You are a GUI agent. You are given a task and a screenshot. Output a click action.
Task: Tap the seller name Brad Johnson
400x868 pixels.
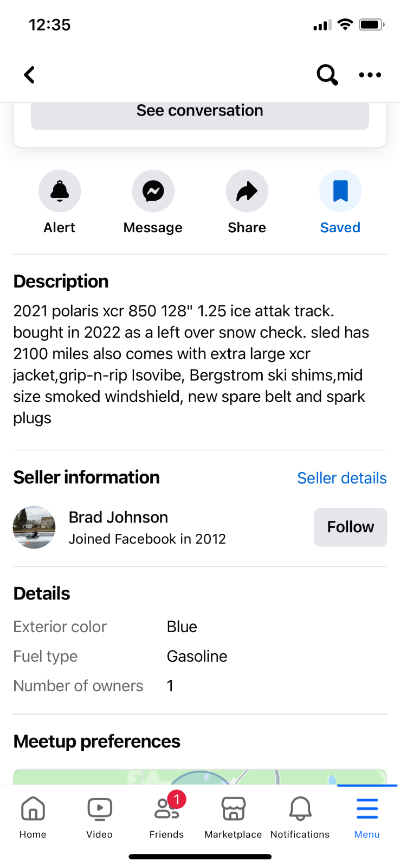(118, 517)
